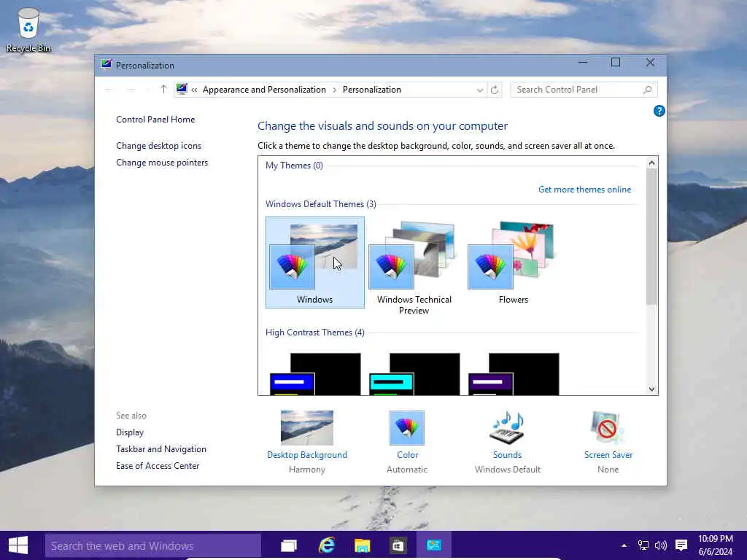Show hidden tray icons arrow
The image size is (747, 560).
[x=624, y=545]
